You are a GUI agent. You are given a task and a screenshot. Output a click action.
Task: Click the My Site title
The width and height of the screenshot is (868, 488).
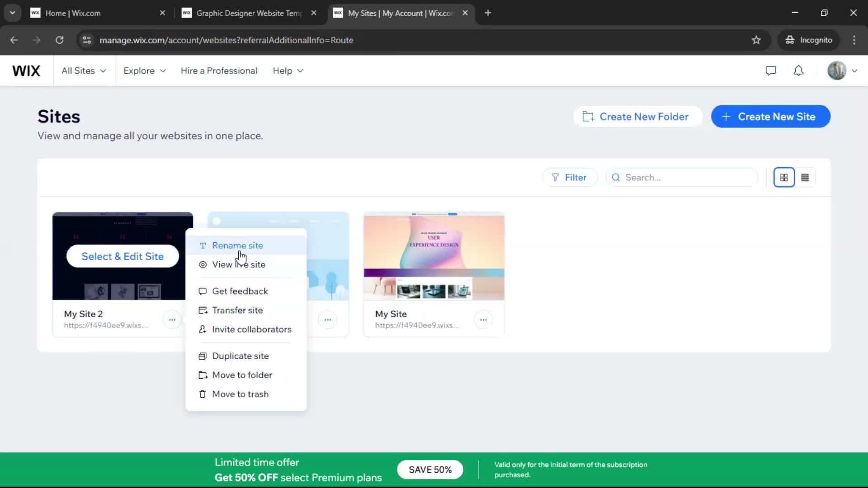pyautogui.click(x=391, y=314)
